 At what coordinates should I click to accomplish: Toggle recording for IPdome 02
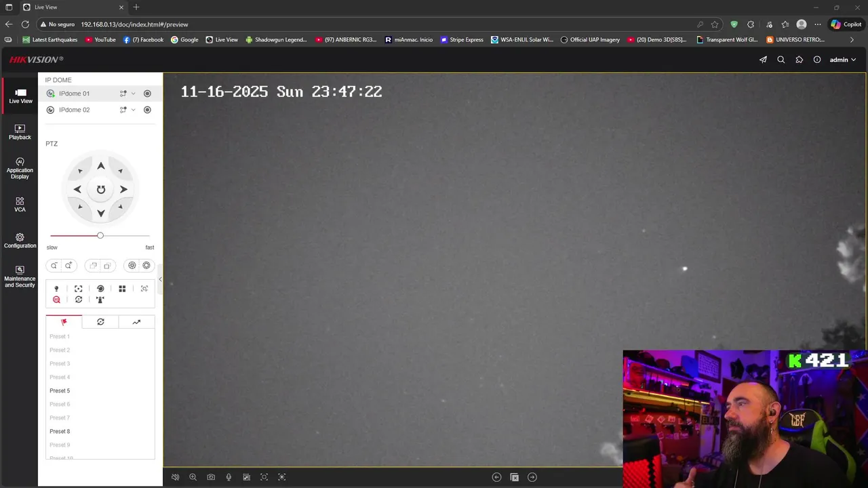tap(147, 110)
